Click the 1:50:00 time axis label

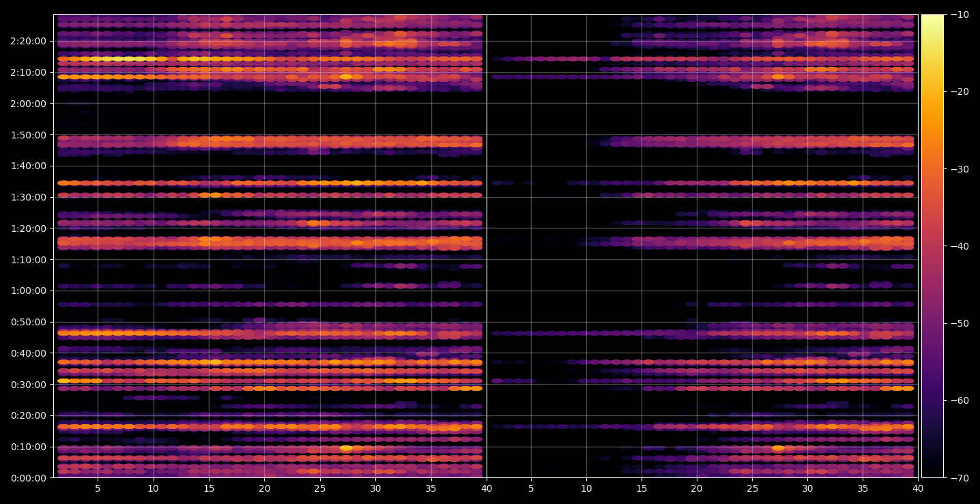29,135
